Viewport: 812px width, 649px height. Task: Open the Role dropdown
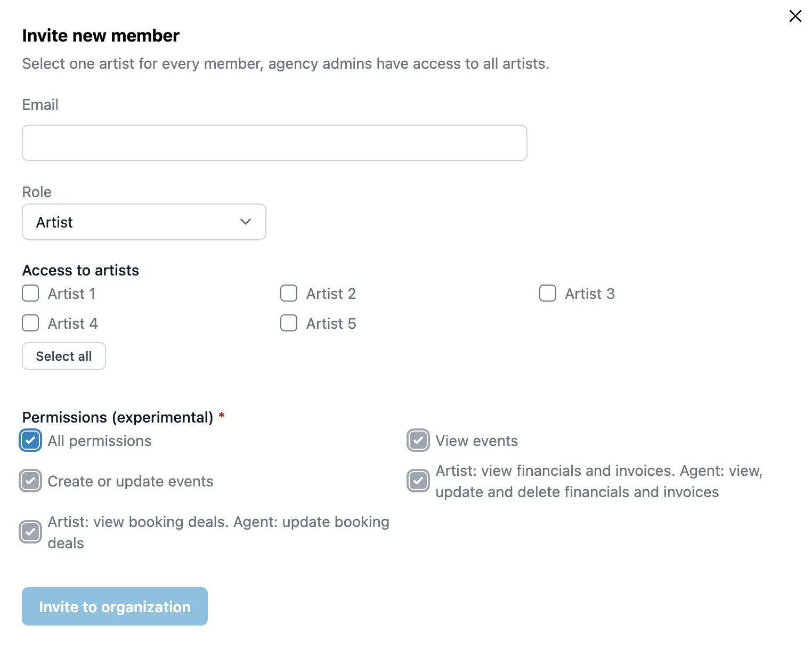144,222
